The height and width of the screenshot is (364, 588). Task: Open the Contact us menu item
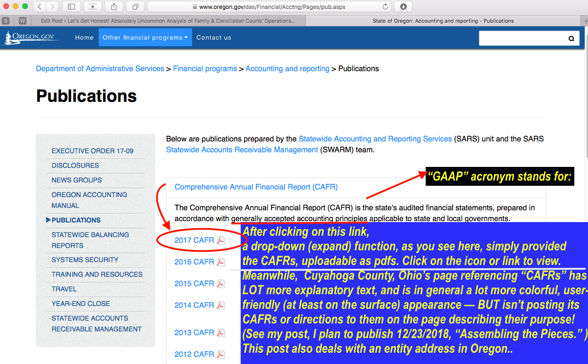(214, 38)
